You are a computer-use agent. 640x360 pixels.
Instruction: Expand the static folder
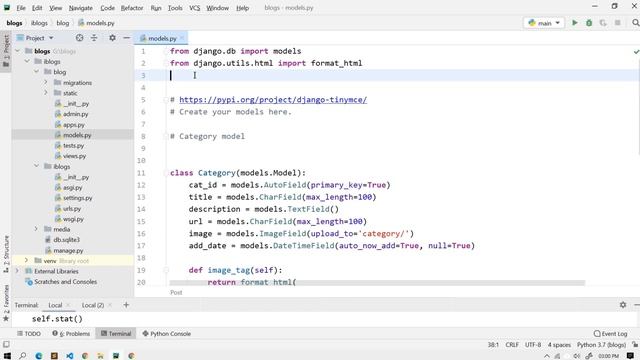[x=46, y=93]
